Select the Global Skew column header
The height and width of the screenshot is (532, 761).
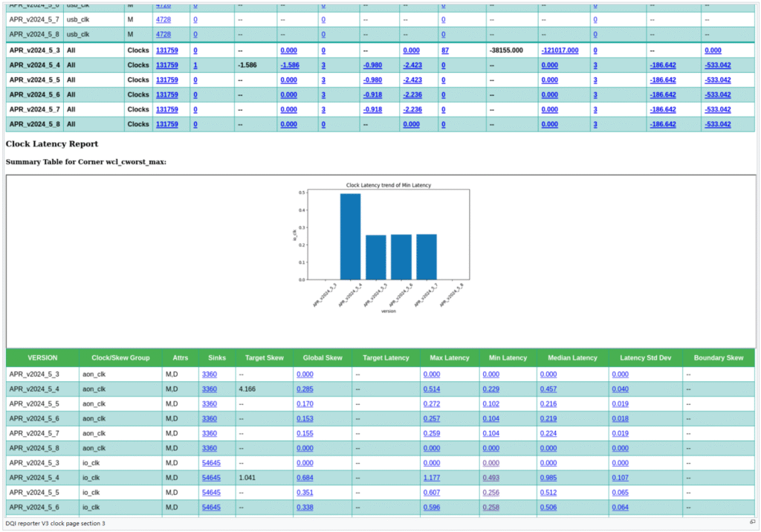click(322, 357)
